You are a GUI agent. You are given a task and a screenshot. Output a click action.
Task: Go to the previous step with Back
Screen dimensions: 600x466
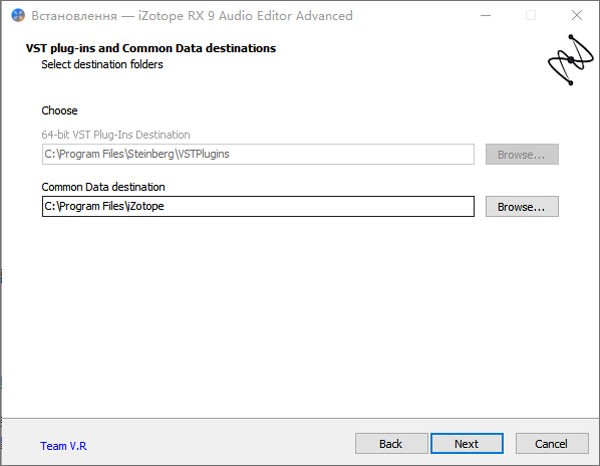[390, 443]
